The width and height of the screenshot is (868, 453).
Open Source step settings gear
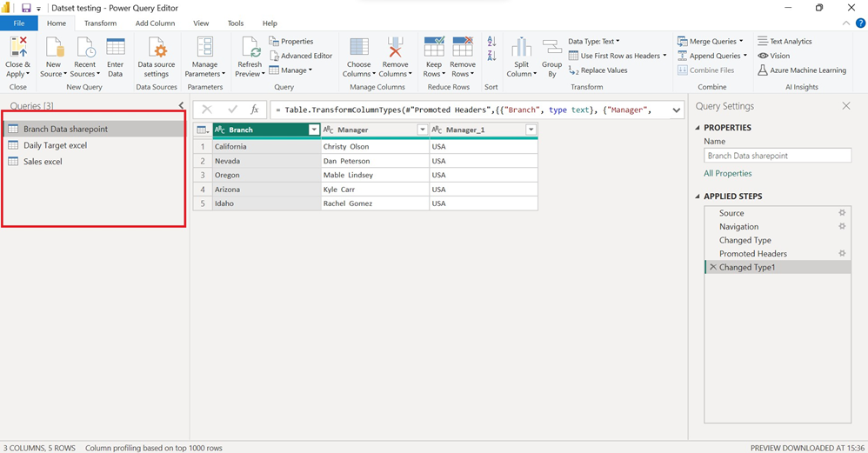tap(842, 213)
